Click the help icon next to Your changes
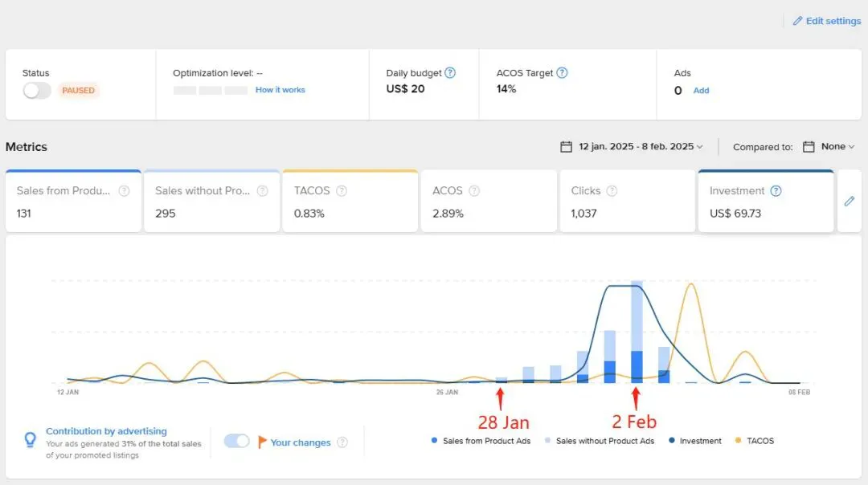The image size is (868, 485). point(342,442)
